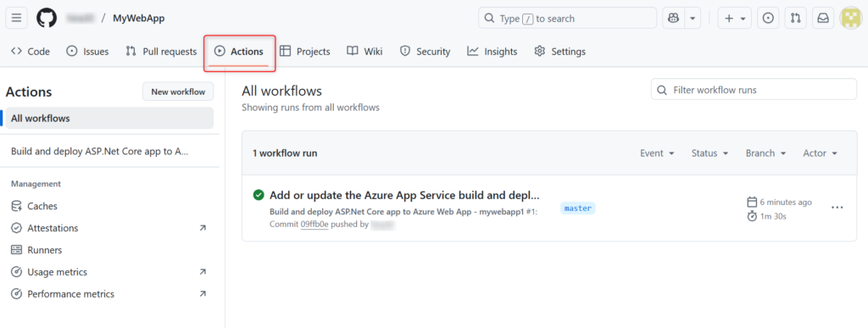This screenshot has width=868, height=328.
Task: Click the 1 workflow run header text
Action: tap(285, 153)
